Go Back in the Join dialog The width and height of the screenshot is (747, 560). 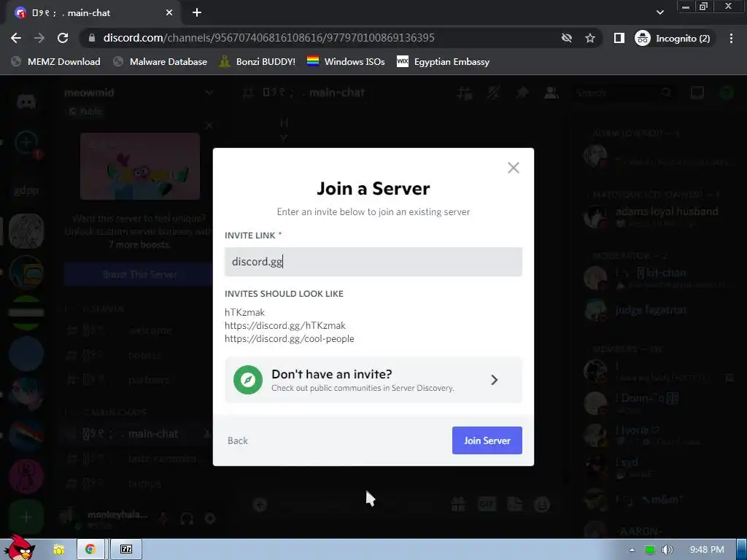point(237,440)
